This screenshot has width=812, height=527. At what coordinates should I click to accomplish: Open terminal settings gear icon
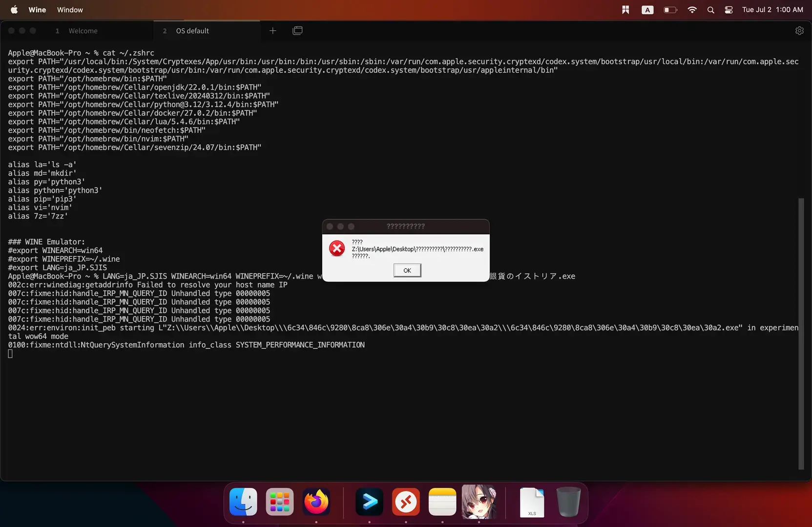(799, 31)
